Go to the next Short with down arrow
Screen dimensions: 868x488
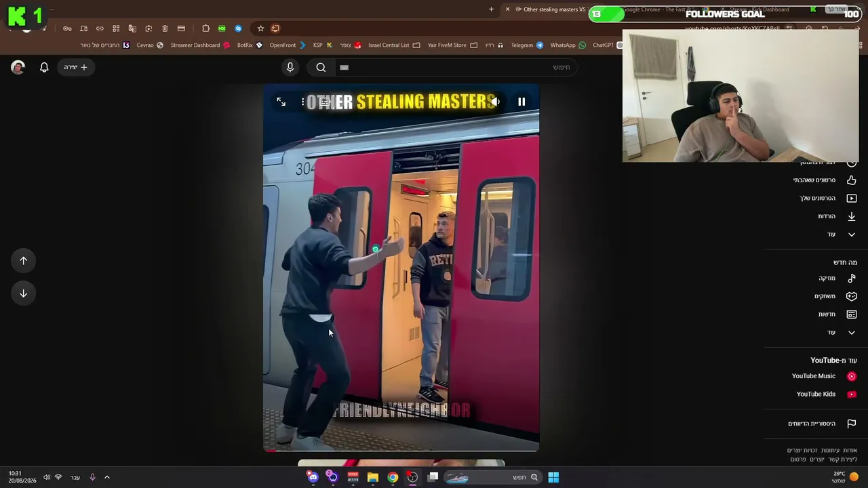[23, 293]
